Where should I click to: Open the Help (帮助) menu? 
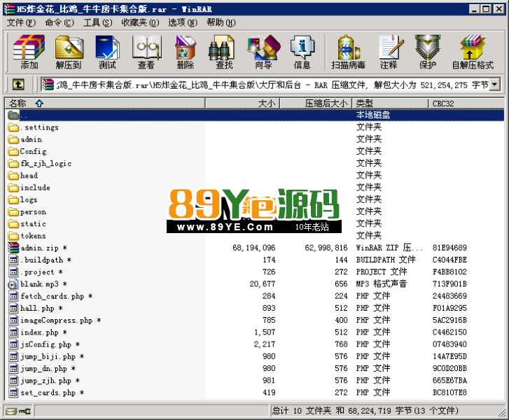[x=221, y=22]
